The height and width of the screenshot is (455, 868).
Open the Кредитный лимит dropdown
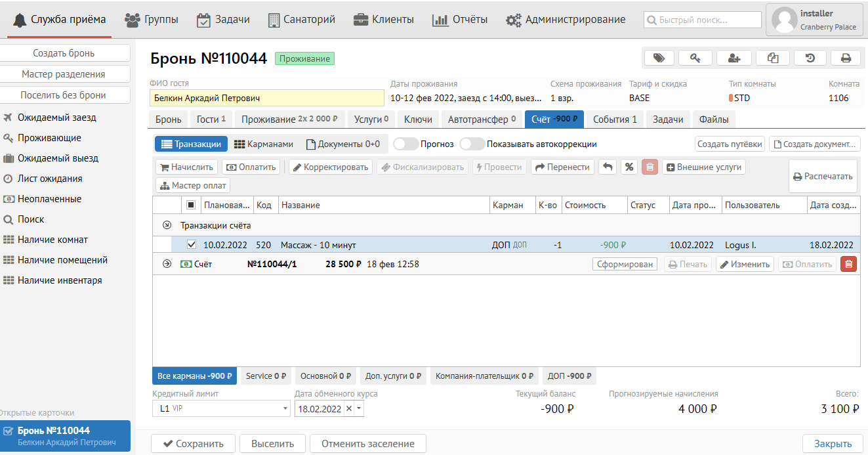tap(285, 408)
